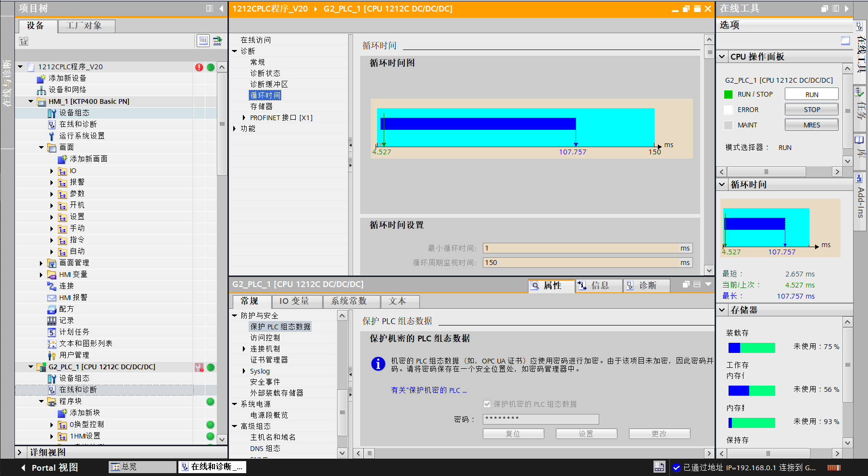
Task: Click the 添加新设备 icon in project tree
Action: click(42, 78)
